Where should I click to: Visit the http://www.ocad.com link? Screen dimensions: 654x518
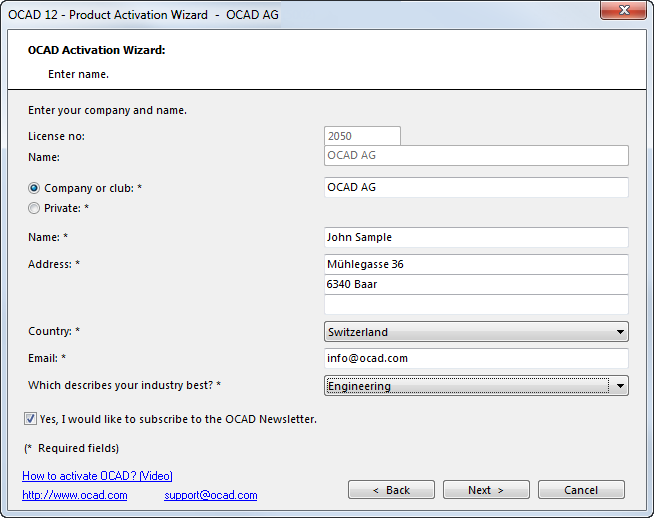coord(75,495)
